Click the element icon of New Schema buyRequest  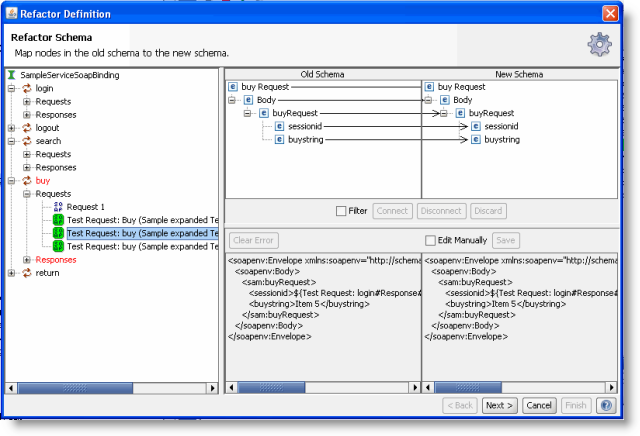click(x=460, y=113)
